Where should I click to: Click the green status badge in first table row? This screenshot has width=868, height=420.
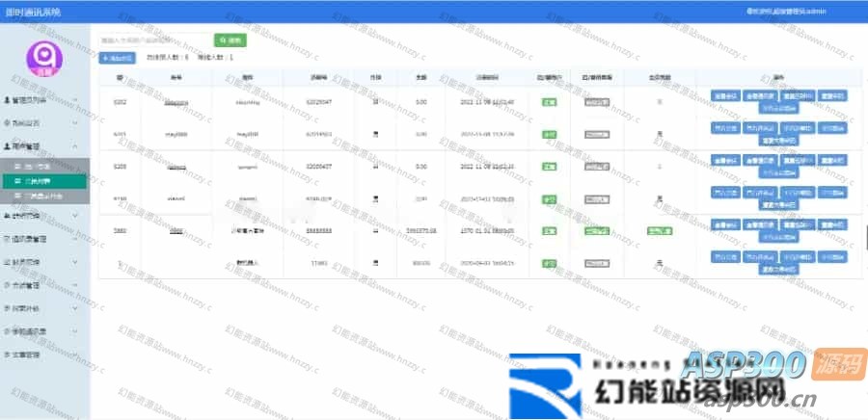(548, 100)
